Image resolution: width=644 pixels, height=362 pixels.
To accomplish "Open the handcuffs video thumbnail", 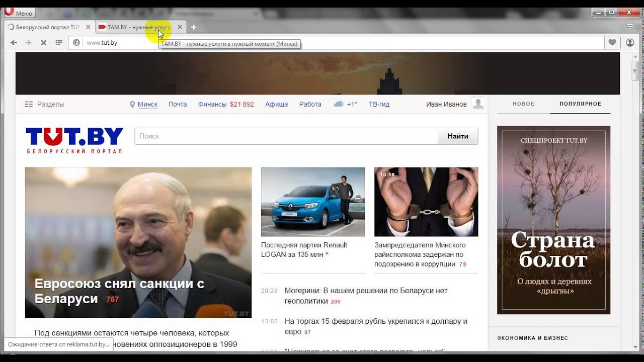I will click(x=426, y=202).
